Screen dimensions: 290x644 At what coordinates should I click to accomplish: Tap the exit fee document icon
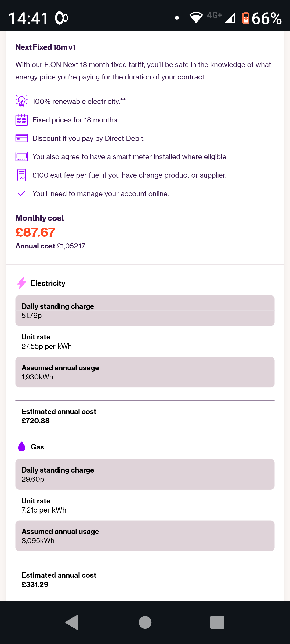21,175
